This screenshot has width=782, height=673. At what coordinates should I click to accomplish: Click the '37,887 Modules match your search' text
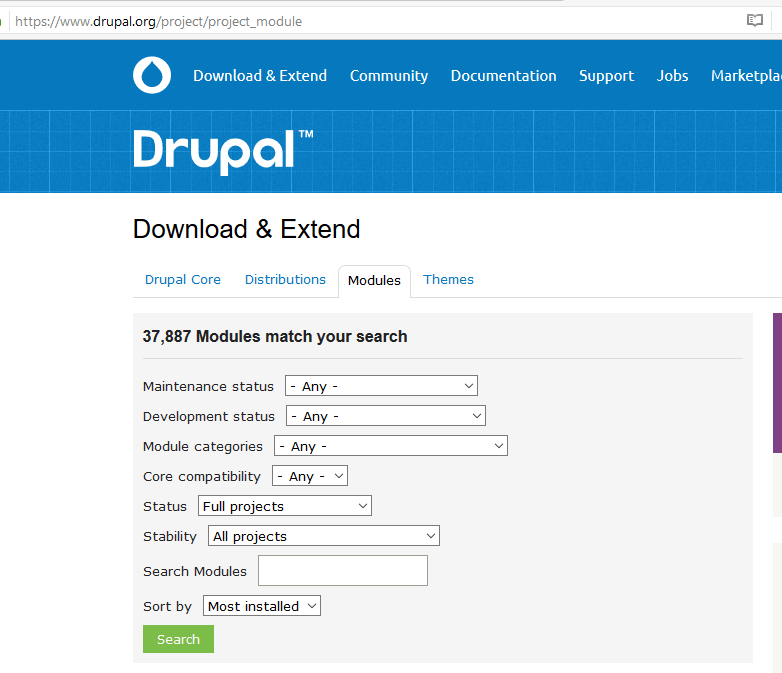(275, 336)
